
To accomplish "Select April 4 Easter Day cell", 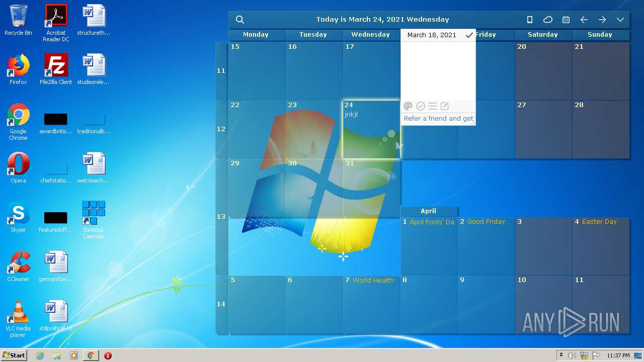I will [601, 246].
